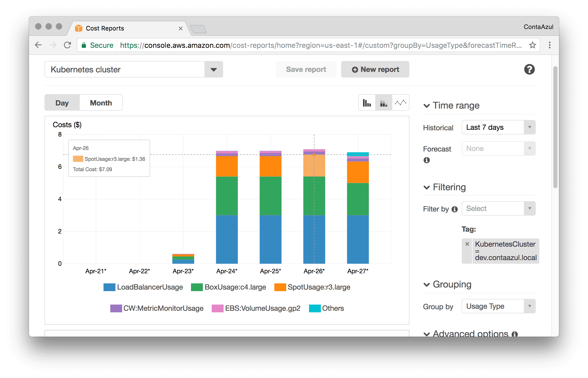The width and height of the screenshot is (588, 378).
Task: Click the Advanced options info icon
Action: pyautogui.click(x=515, y=334)
